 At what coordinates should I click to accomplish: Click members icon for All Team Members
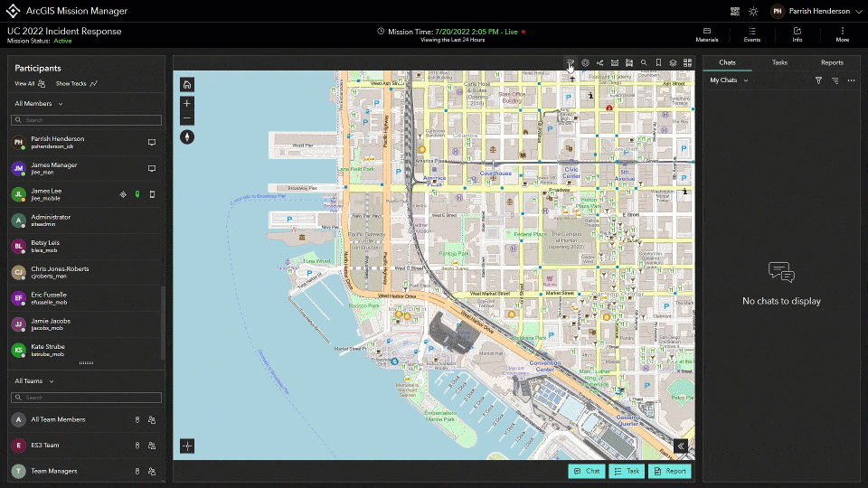click(152, 420)
